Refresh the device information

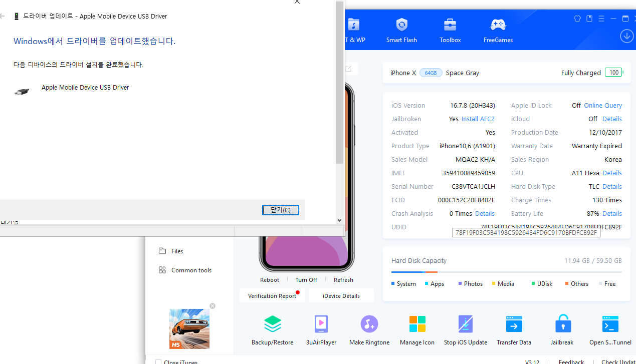pyautogui.click(x=343, y=280)
